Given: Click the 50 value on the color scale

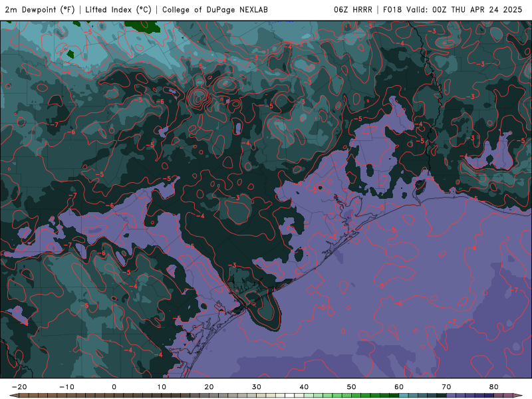Looking at the screenshot, I should pos(352,387).
